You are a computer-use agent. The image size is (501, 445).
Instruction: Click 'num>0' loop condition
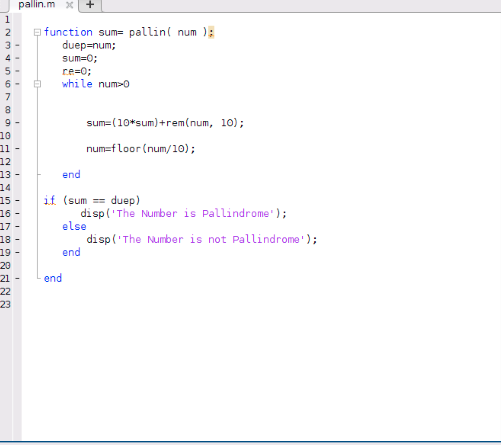tap(114, 84)
